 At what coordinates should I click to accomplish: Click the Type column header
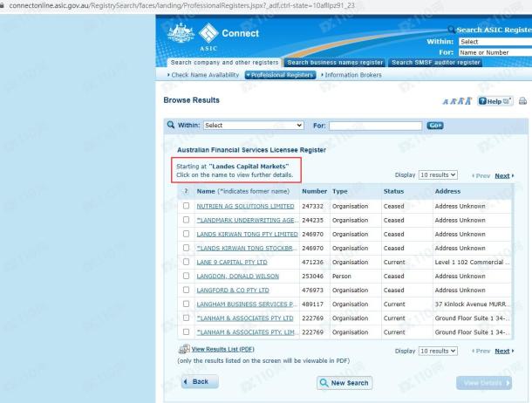(339, 191)
